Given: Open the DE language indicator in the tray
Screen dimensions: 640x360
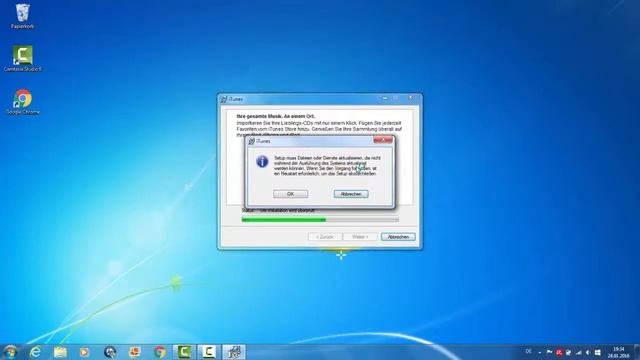Looking at the screenshot, I should (x=529, y=352).
